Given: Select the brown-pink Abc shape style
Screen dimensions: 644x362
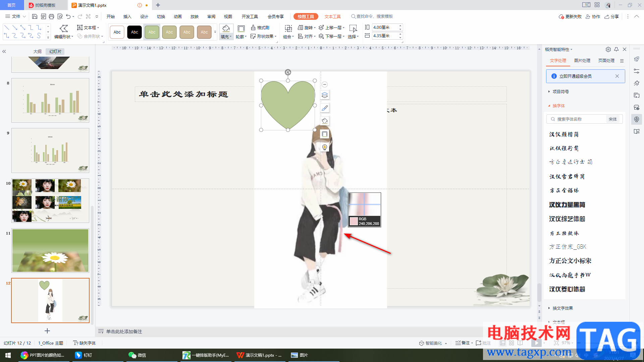Looking at the screenshot, I should [x=204, y=32].
